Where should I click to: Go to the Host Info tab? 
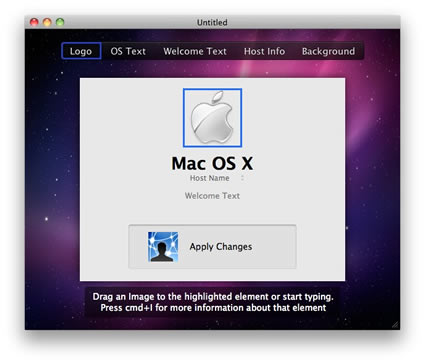(264, 51)
